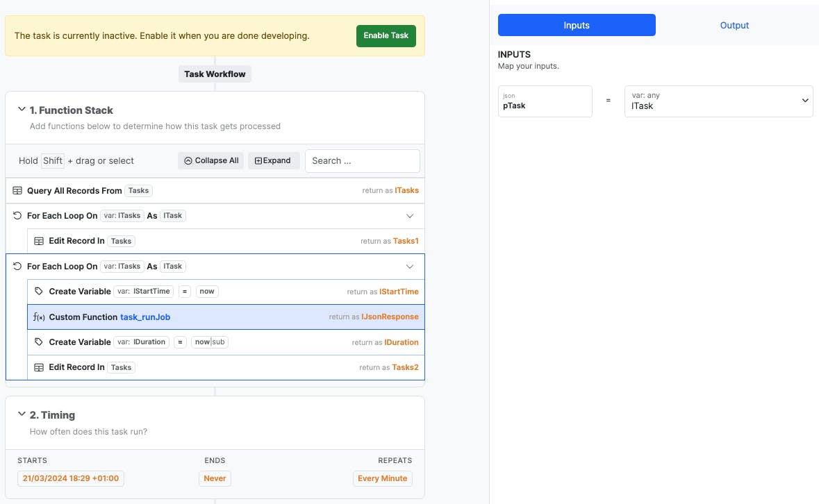Click the f(x) icon for Custom Function task_runJob
The width and height of the screenshot is (819, 504).
tap(40, 317)
